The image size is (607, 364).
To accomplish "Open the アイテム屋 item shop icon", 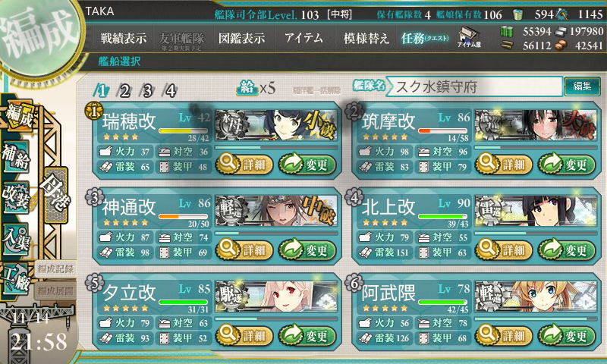I will tap(469, 37).
